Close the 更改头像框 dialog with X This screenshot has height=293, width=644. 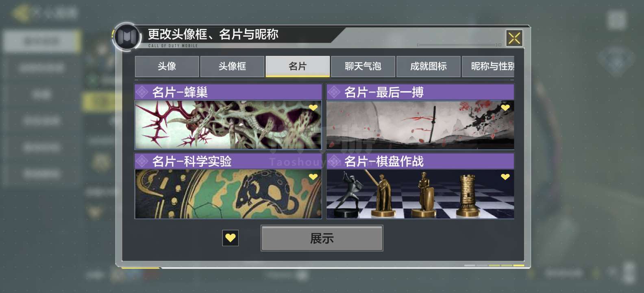coord(514,39)
